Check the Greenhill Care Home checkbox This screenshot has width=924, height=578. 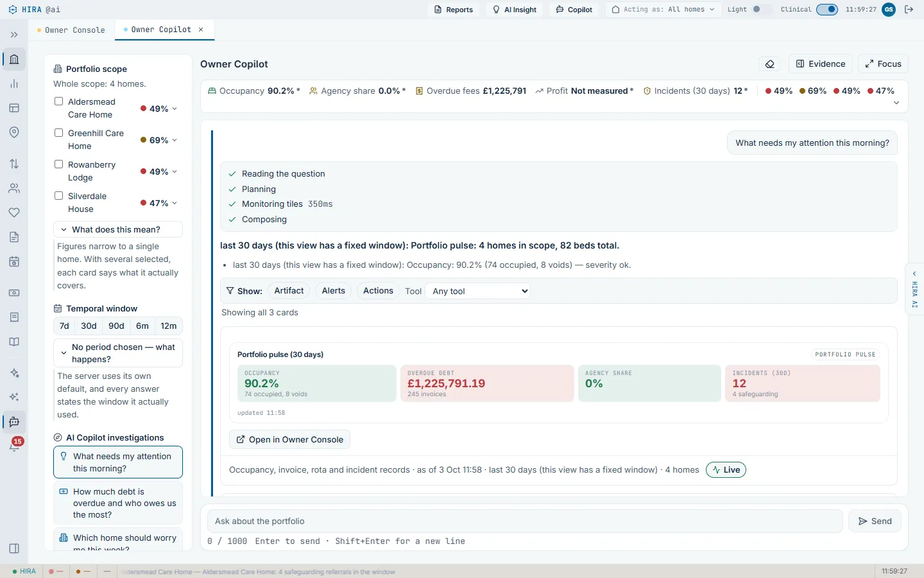point(58,133)
